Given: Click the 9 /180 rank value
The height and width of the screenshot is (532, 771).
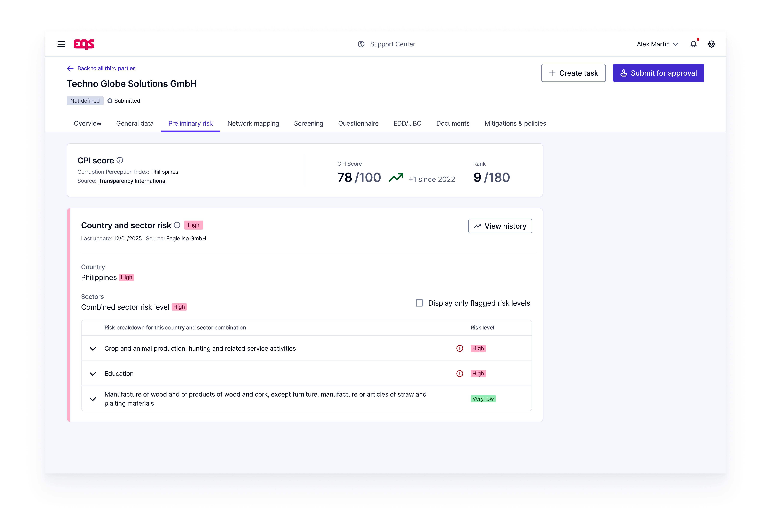Looking at the screenshot, I should pos(491,177).
